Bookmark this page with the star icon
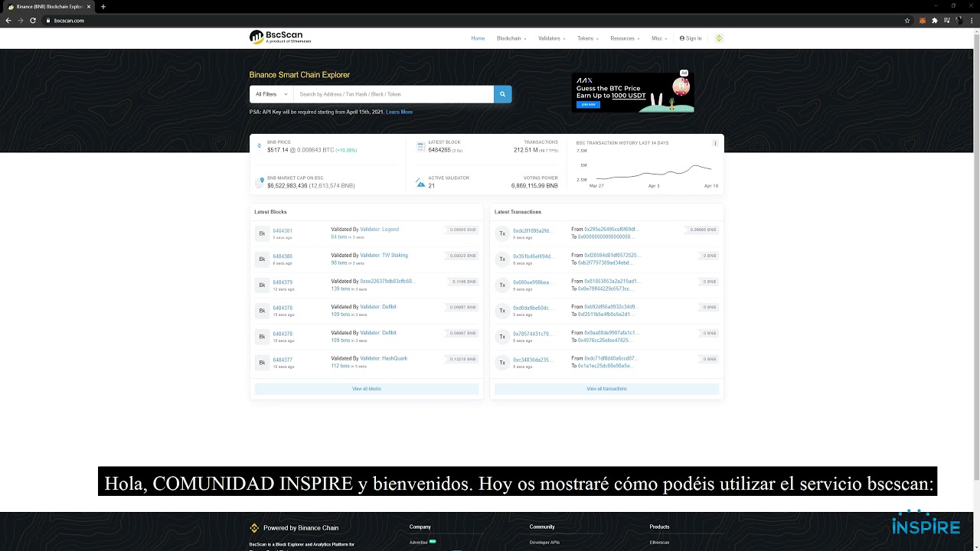This screenshot has height=551, width=980. click(x=907, y=21)
